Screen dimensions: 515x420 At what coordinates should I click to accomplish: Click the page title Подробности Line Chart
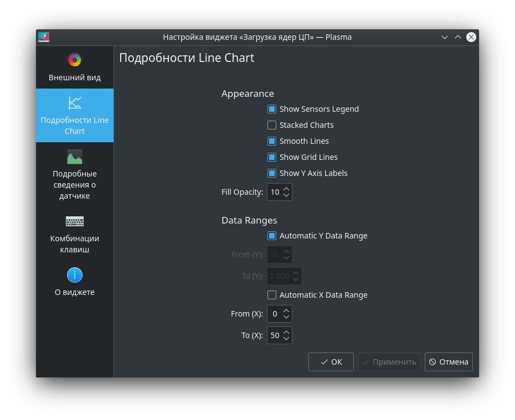pos(187,58)
